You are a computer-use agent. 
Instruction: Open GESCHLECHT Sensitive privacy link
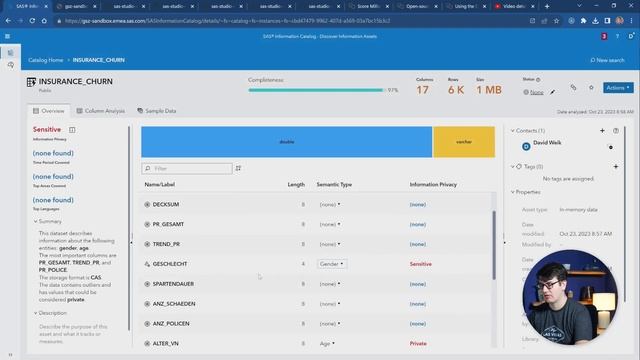click(x=420, y=264)
